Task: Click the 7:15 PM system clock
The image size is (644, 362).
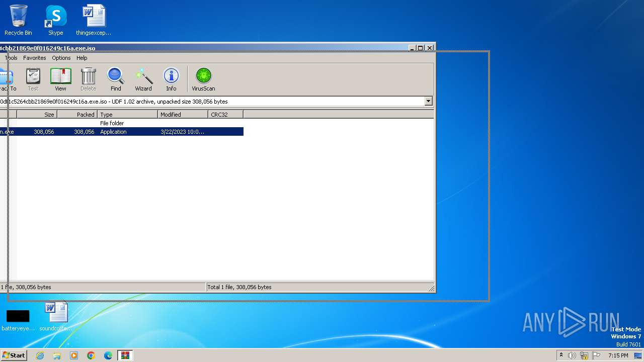Action: [618, 355]
